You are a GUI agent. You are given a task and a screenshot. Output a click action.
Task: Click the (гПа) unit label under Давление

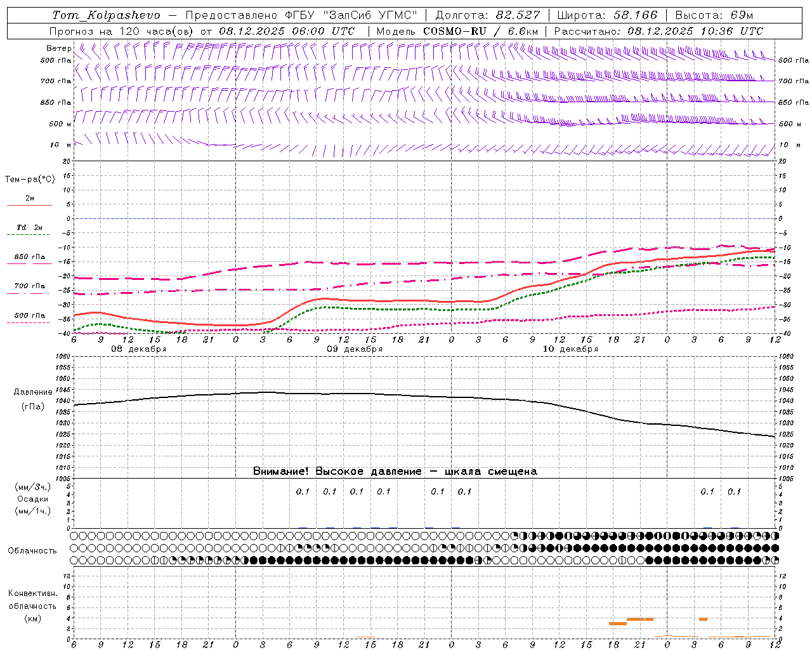[x=33, y=406]
